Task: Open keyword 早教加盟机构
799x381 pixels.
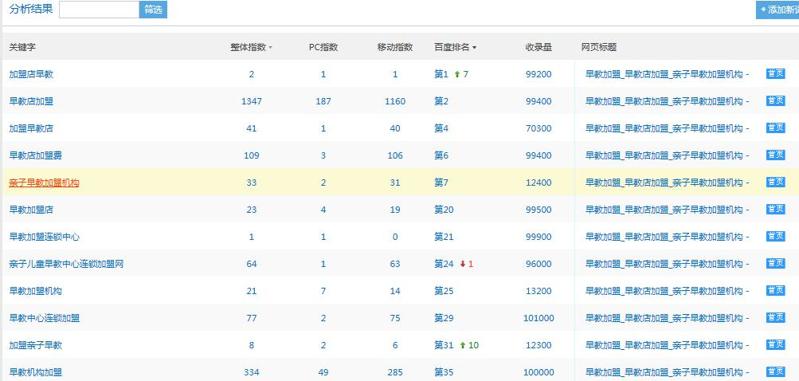Action: (36, 290)
